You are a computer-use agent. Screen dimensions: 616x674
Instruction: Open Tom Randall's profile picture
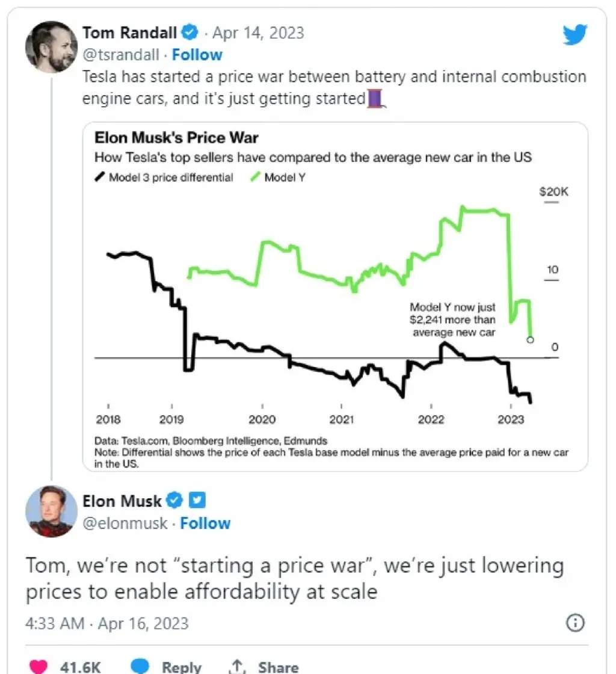[x=52, y=47]
